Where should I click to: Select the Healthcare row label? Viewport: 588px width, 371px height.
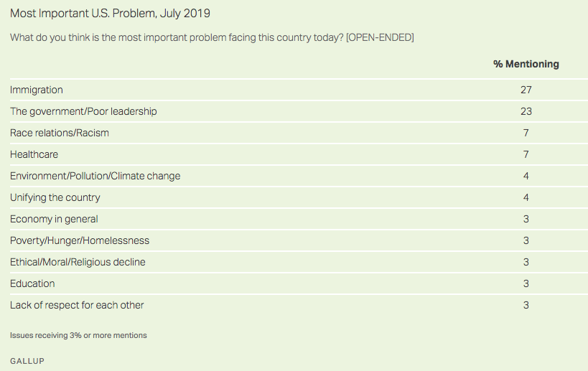pyautogui.click(x=34, y=154)
